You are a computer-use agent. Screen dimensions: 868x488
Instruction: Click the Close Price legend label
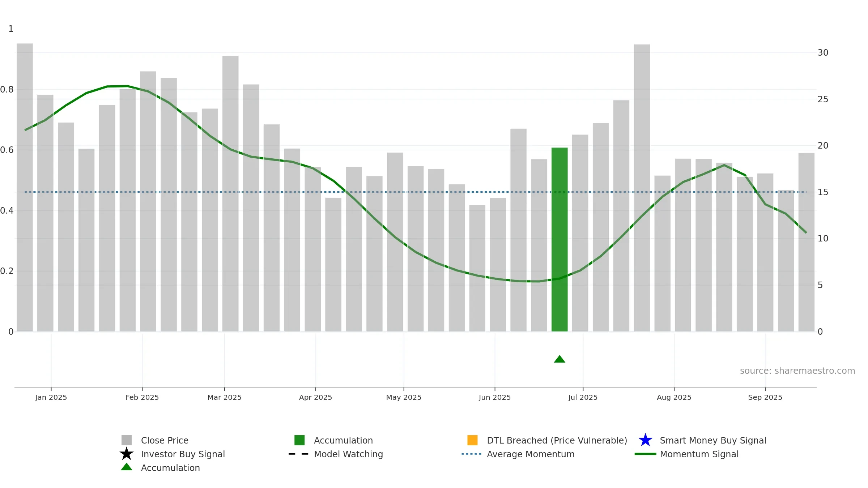[165, 440]
